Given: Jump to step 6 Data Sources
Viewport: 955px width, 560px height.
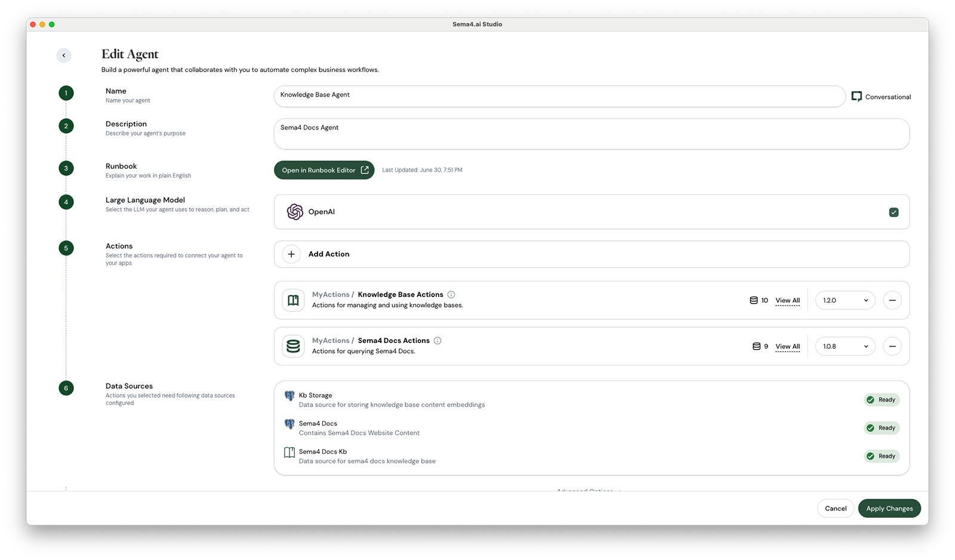Looking at the screenshot, I should 66,388.
